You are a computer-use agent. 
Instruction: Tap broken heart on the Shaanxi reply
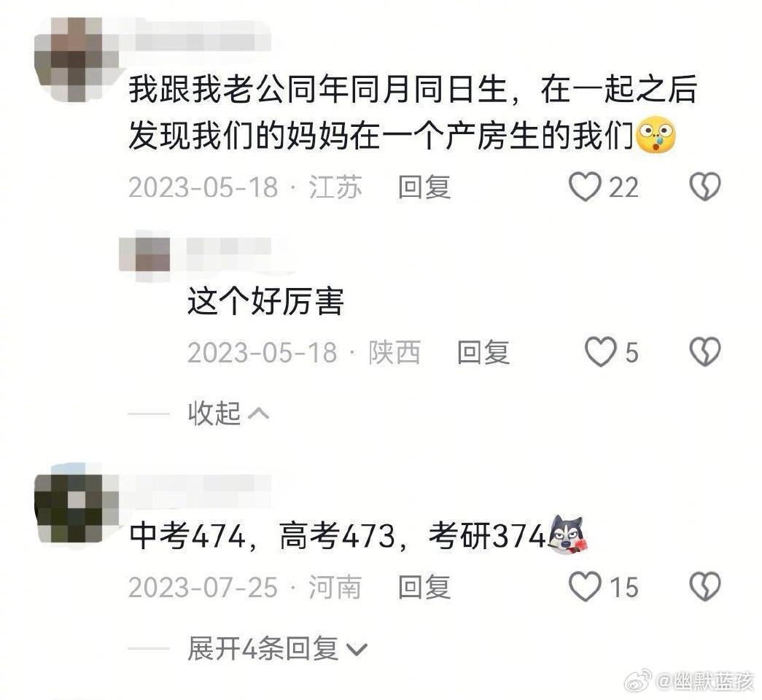pos(705,351)
